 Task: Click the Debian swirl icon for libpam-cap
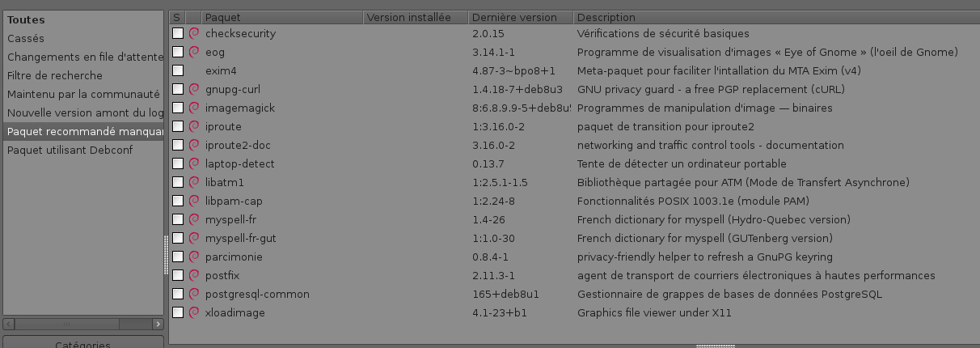pyautogui.click(x=194, y=201)
